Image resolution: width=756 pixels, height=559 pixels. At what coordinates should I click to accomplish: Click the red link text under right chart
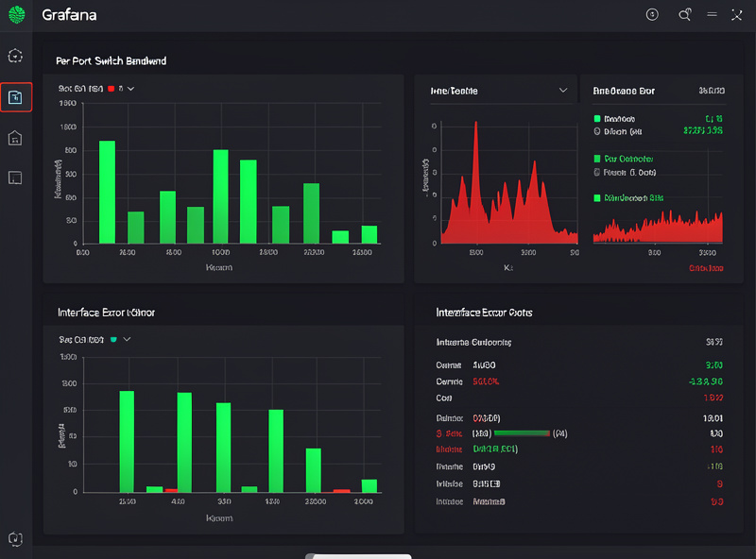click(706, 268)
